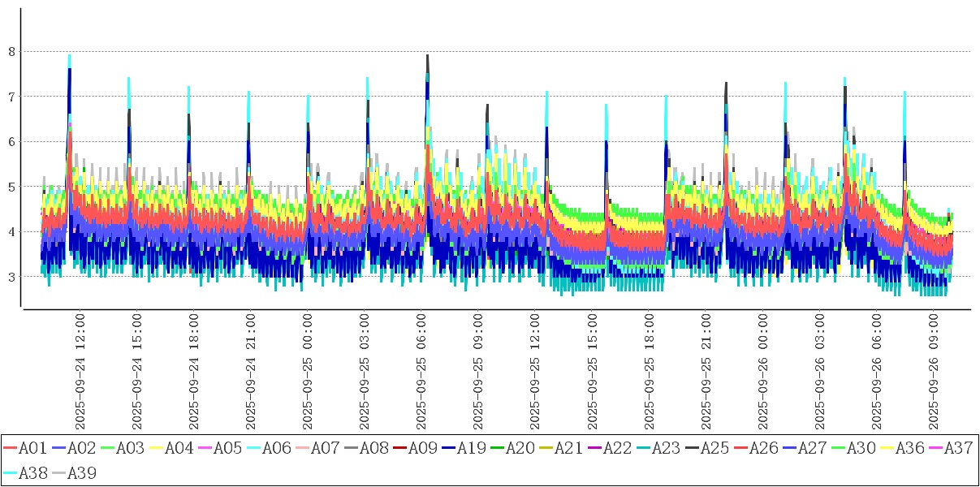This screenshot has height=487, width=980.
Task: Hide the A23 teal series
Action: tap(658, 448)
